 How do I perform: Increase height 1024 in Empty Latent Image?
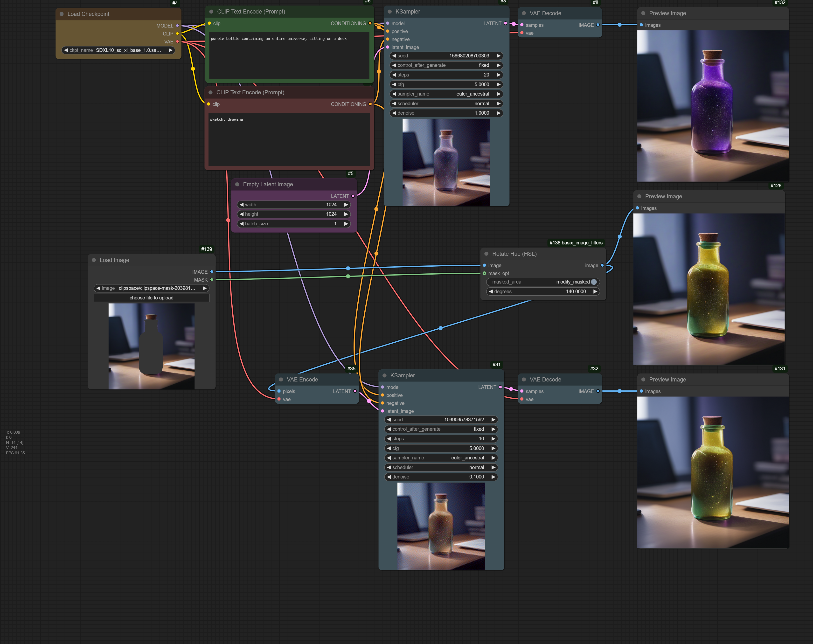coord(346,214)
